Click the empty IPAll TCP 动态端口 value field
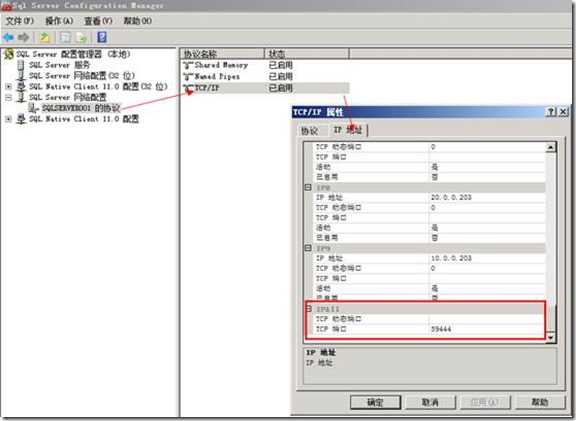 pyautogui.click(x=486, y=319)
